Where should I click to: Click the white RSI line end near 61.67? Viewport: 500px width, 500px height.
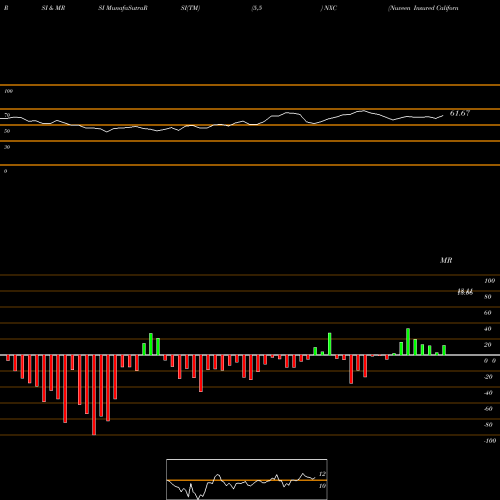pos(443,116)
